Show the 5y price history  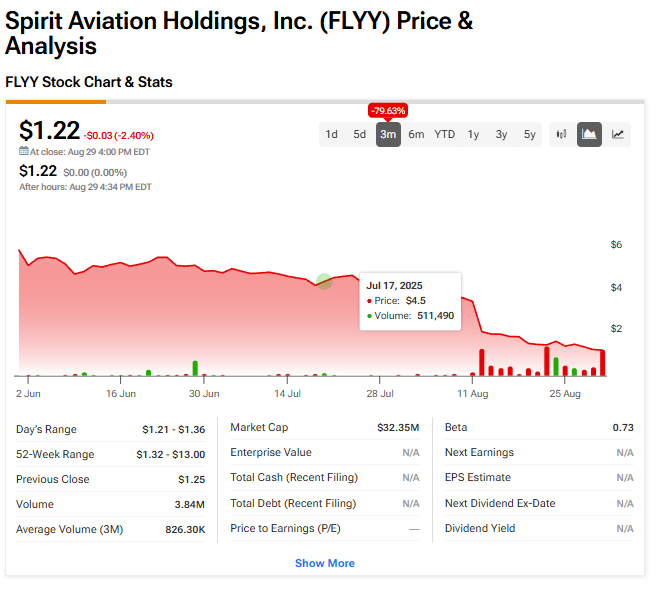(x=530, y=134)
